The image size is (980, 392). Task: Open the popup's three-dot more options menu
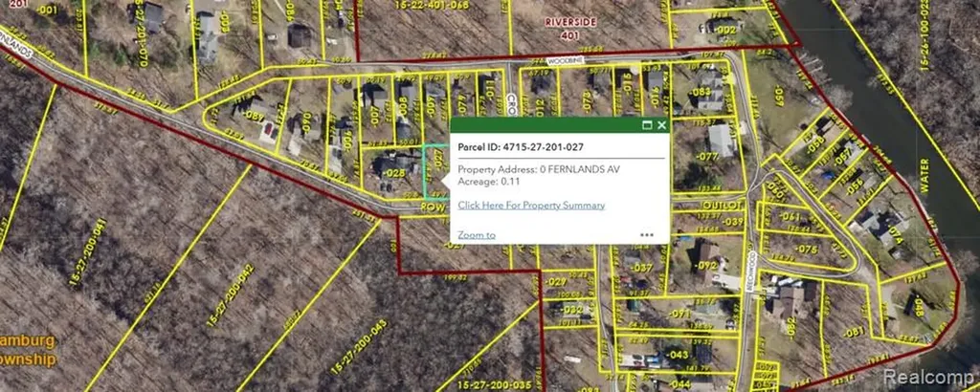click(x=647, y=235)
